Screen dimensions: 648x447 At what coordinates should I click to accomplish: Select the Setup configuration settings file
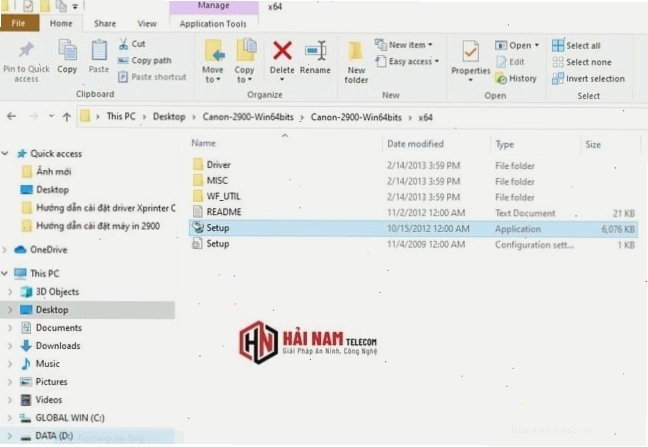point(413,244)
